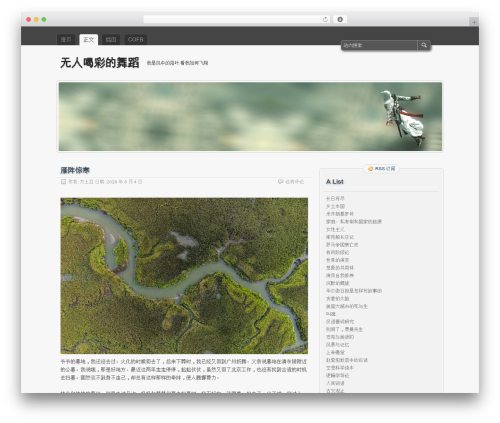This screenshot has width=500, height=423.
Task: Open 沉默的螺旋 in the sidebar list
Action: point(337,283)
